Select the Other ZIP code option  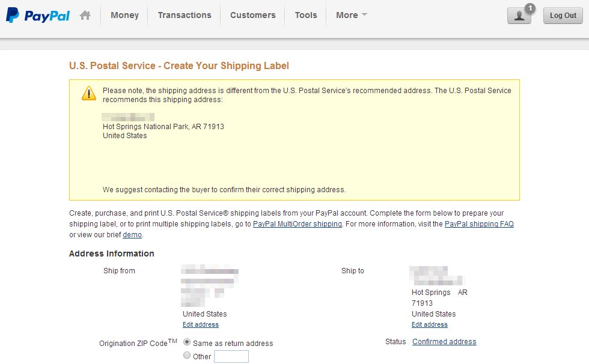(x=187, y=356)
